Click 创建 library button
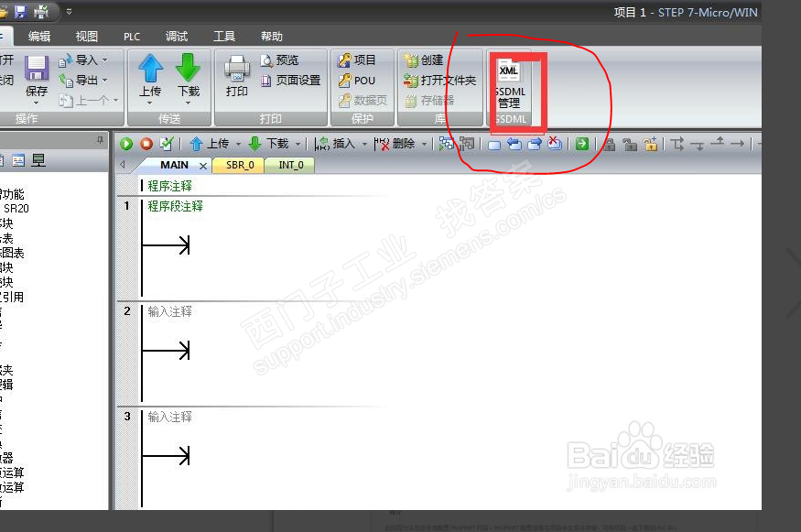Image resolution: width=801 pixels, height=532 pixels. coord(423,60)
